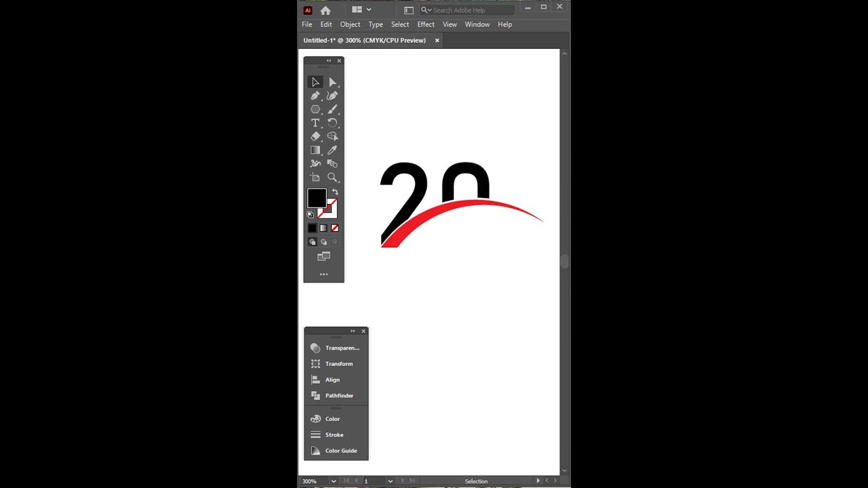
Task: Open the Edit menu
Action: tap(326, 24)
